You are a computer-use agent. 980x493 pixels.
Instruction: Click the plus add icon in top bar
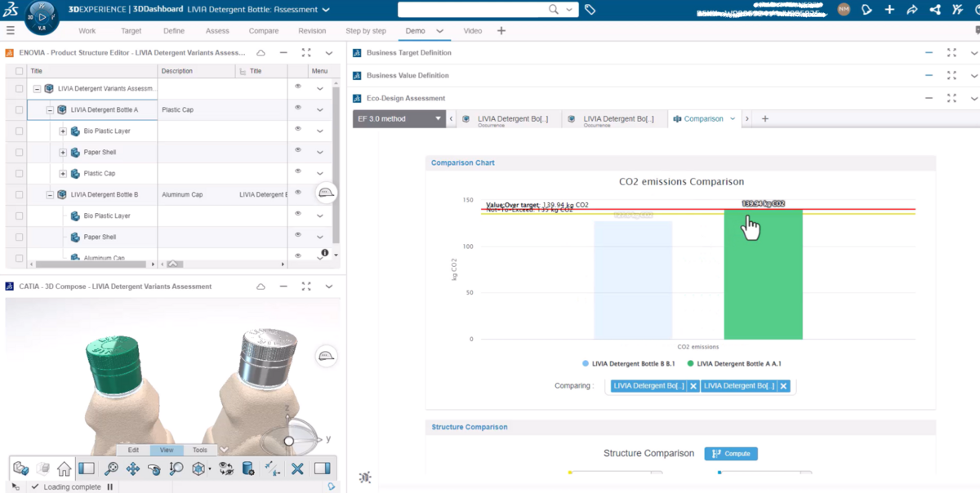click(889, 10)
